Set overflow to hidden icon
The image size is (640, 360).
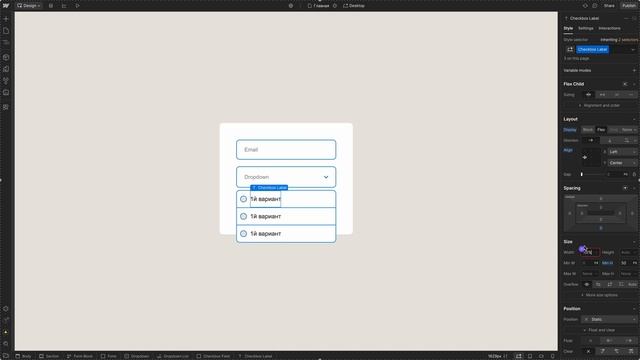(598, 284)
